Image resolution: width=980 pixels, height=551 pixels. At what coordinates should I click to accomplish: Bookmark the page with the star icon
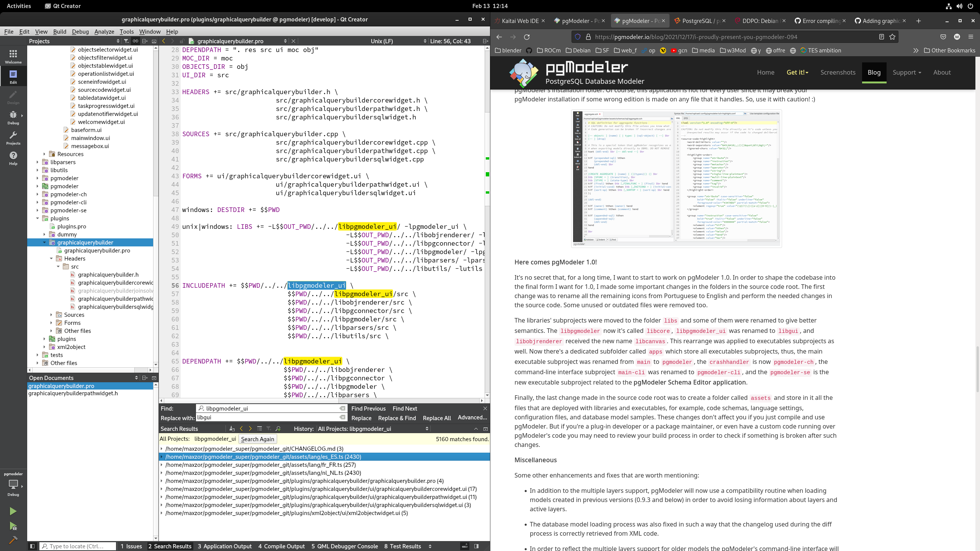pyautogui.click(x=892, y=37)
